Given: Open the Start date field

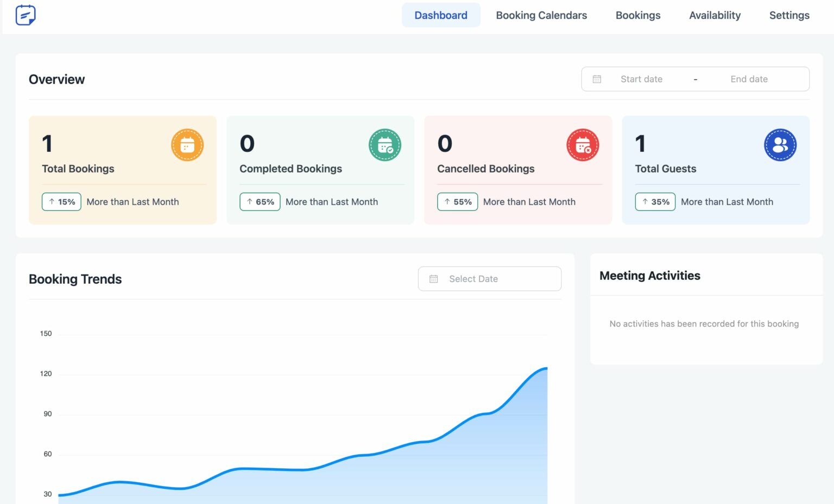Looking at the screenshot, I should pos(642,79).
